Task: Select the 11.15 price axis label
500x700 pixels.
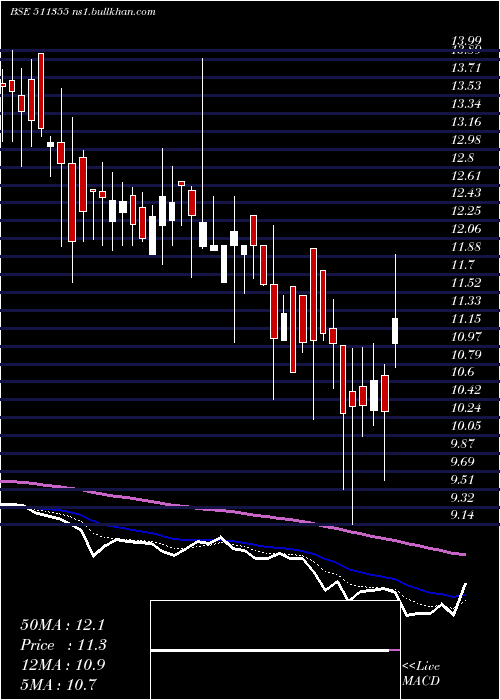Action: (x=466, y=318)
